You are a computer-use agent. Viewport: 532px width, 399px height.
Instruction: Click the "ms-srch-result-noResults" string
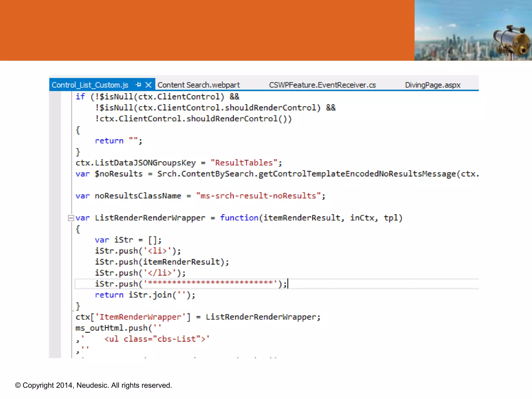(x=258, y=196)
